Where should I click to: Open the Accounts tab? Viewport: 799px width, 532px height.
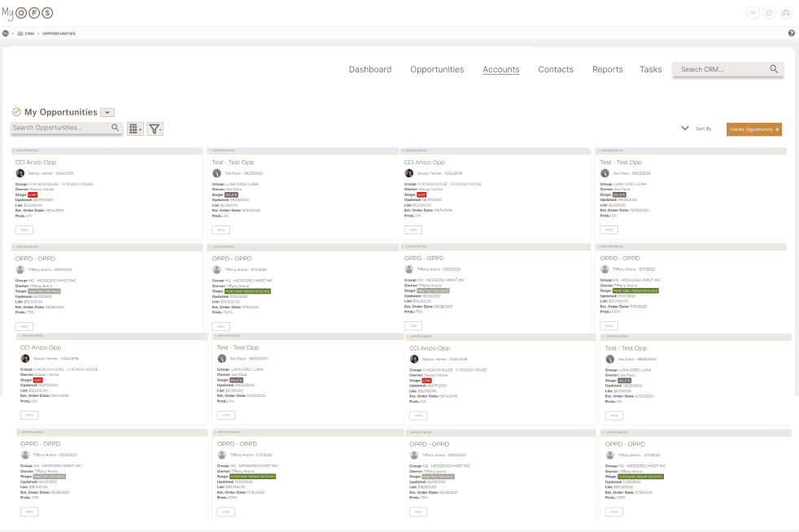click(501, 69)
